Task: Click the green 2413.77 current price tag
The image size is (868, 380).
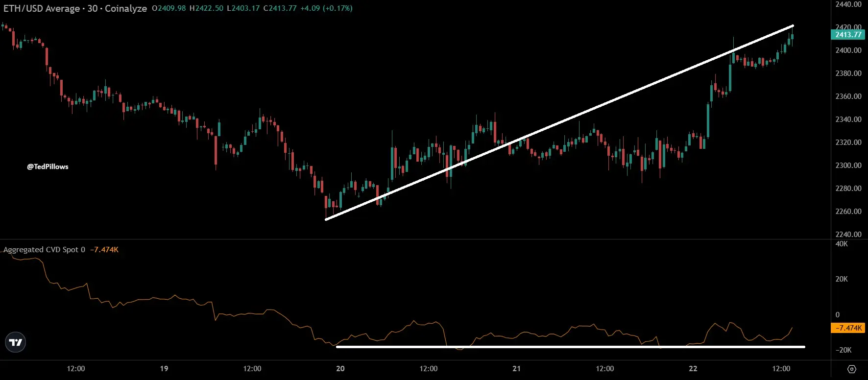Action: point(848,35)
